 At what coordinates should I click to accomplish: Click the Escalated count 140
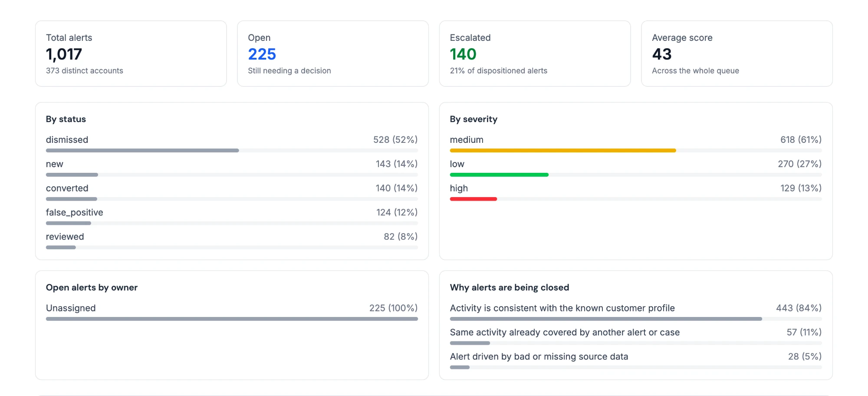coord(463,54)
